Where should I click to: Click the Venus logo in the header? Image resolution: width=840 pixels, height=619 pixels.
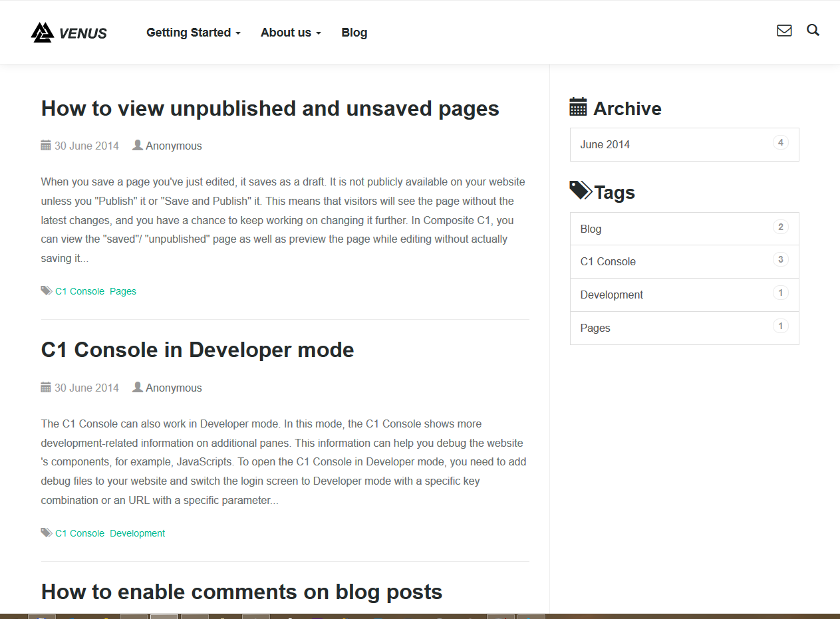(x=69, y=33)
